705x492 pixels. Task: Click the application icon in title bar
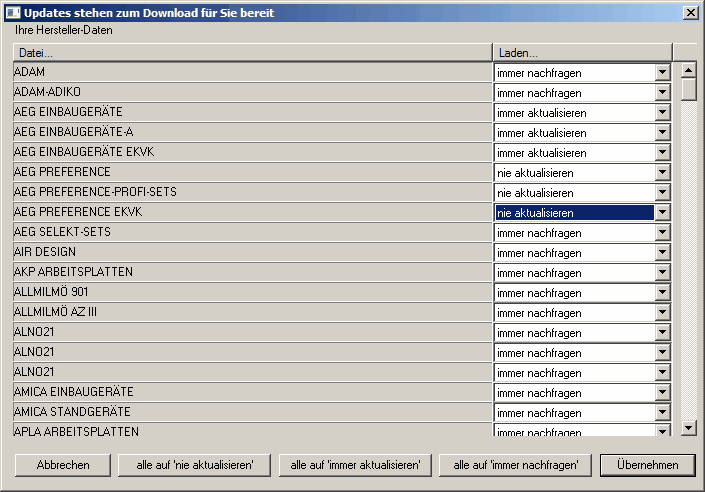[13, 13]
